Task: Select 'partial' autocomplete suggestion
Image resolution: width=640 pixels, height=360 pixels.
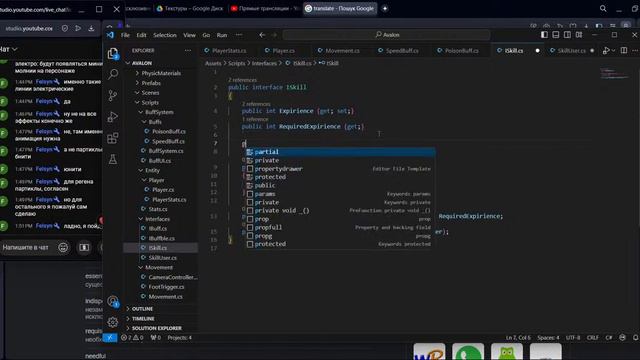Action: pos(340,152)
